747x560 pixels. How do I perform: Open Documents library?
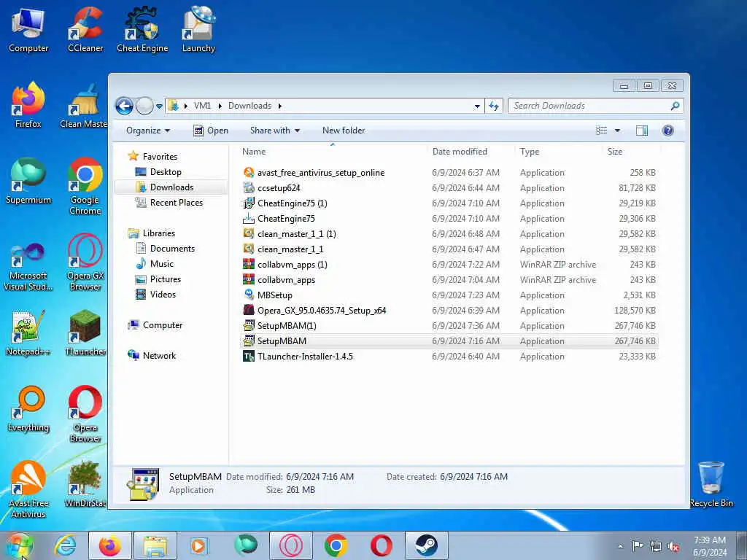[166, 248]
